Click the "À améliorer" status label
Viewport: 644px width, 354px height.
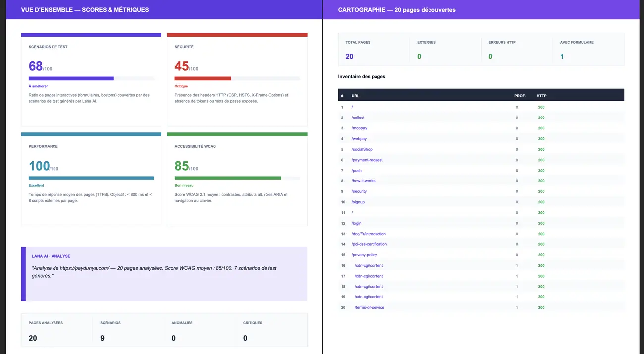(38, 86)
